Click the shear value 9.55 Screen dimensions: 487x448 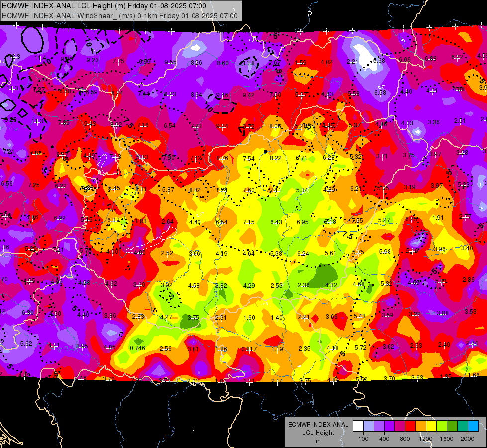tap(170, 62)
